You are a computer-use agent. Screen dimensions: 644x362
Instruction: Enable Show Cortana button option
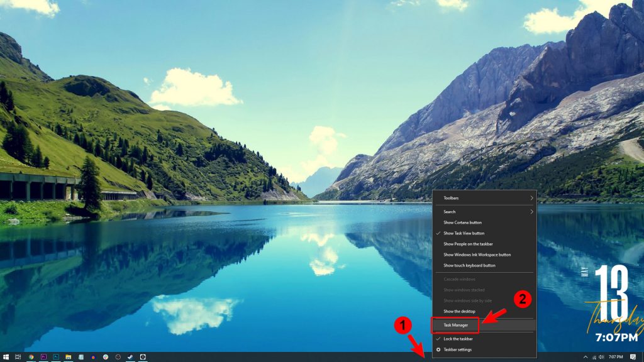(485, 222)
